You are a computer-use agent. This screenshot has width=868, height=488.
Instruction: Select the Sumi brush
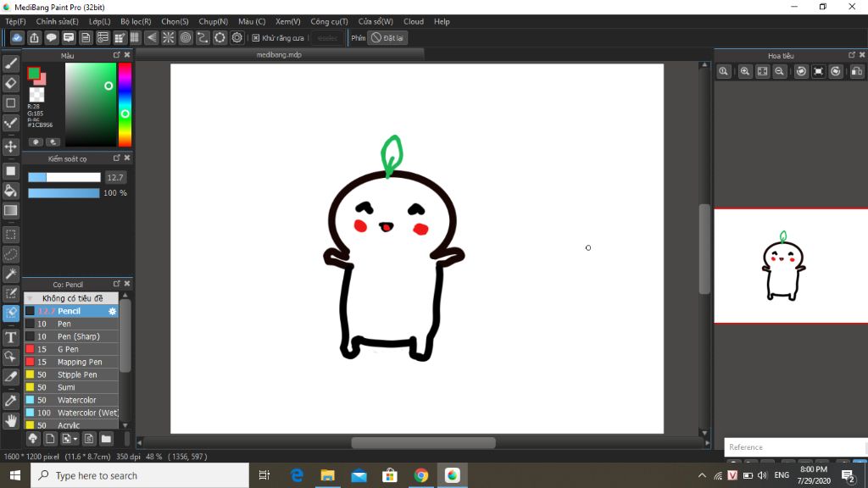71,387
